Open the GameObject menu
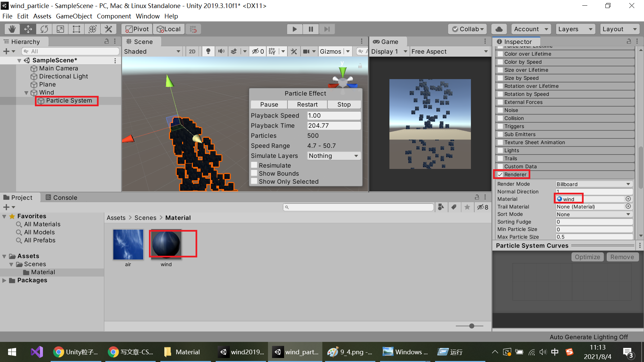 [74, 16]
